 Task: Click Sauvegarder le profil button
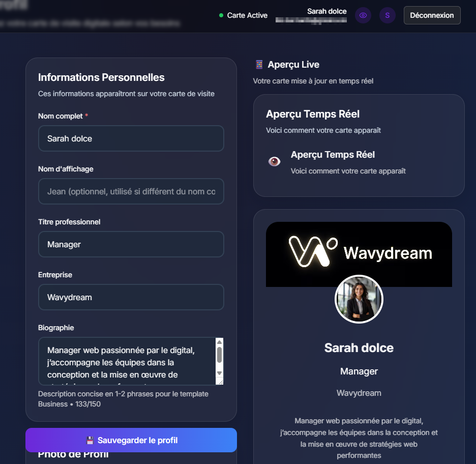click(131, 440)
